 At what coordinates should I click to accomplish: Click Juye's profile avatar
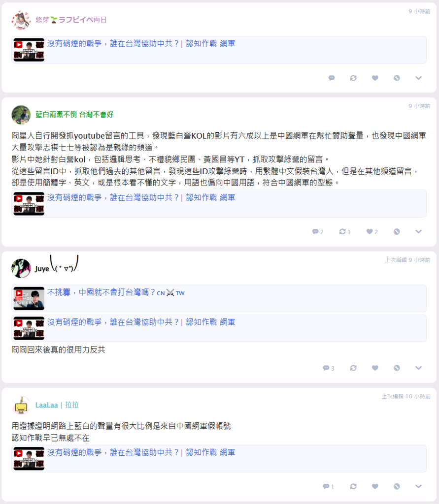pos(21,268)
